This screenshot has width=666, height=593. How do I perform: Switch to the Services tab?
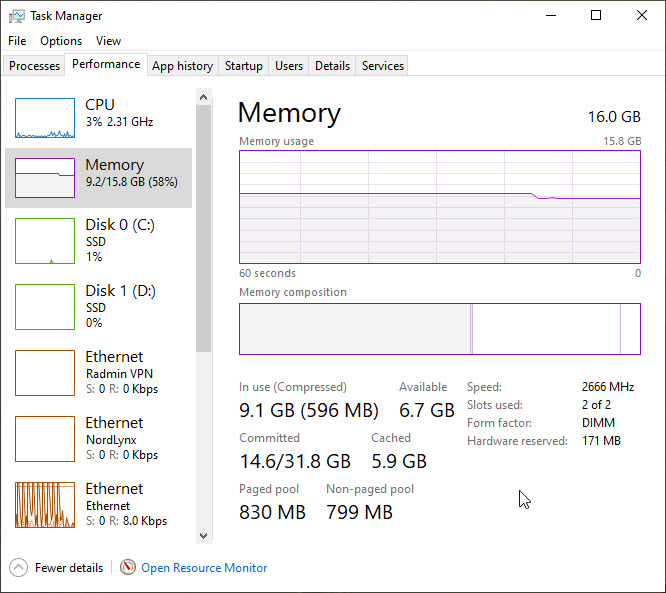point(383,66)
